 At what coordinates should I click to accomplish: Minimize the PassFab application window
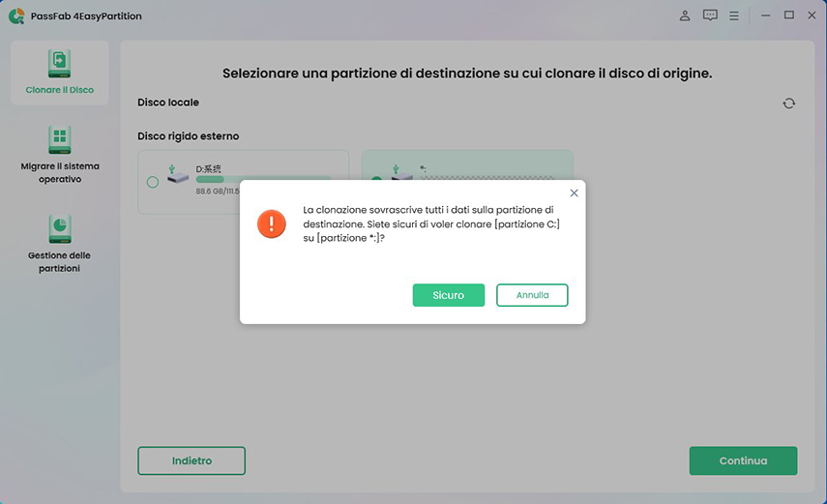pos(766,15)
